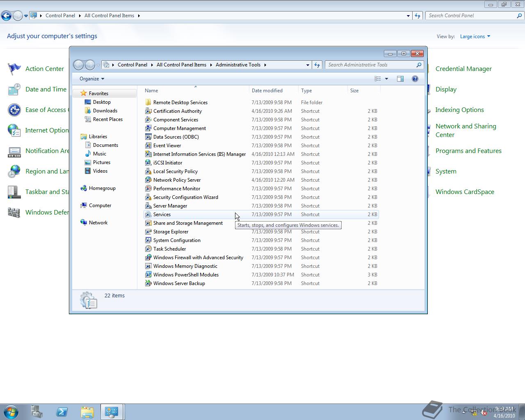Click All Control Panel Items in Explorer breadcrumb
This screenshot has height=420, width=525.
pyautogui.click(x=181, y=65)
